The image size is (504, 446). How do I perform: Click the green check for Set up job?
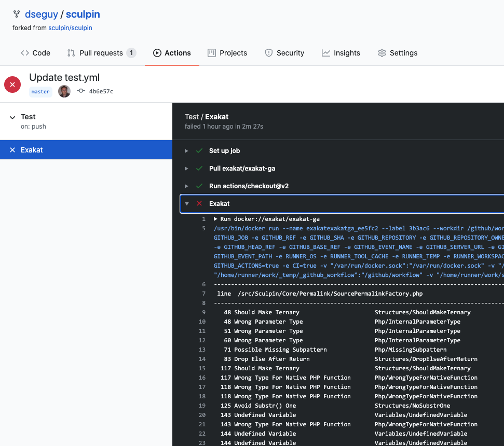click(199, 150)
